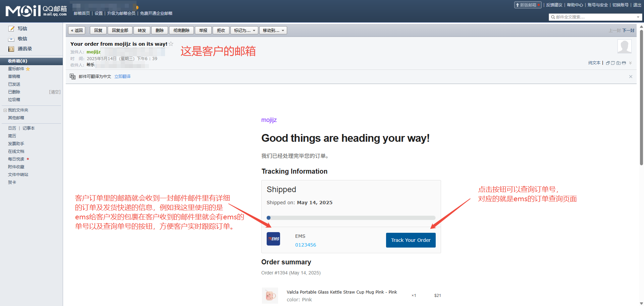This screenshot has width=644, height=306.
Task: Switch to 纯文本 plain text view
Action: pyautogui.click(x=594, y=63)
